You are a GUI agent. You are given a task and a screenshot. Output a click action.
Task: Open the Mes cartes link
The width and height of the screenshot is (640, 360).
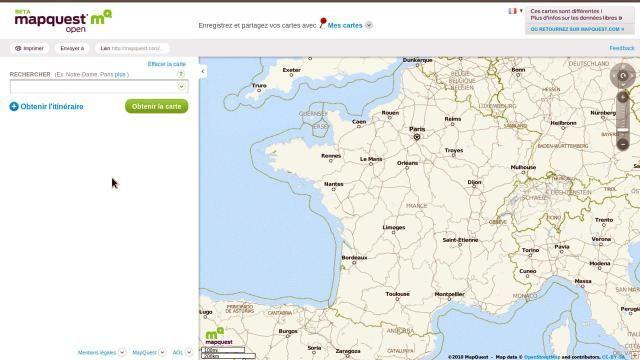[345, 25]
